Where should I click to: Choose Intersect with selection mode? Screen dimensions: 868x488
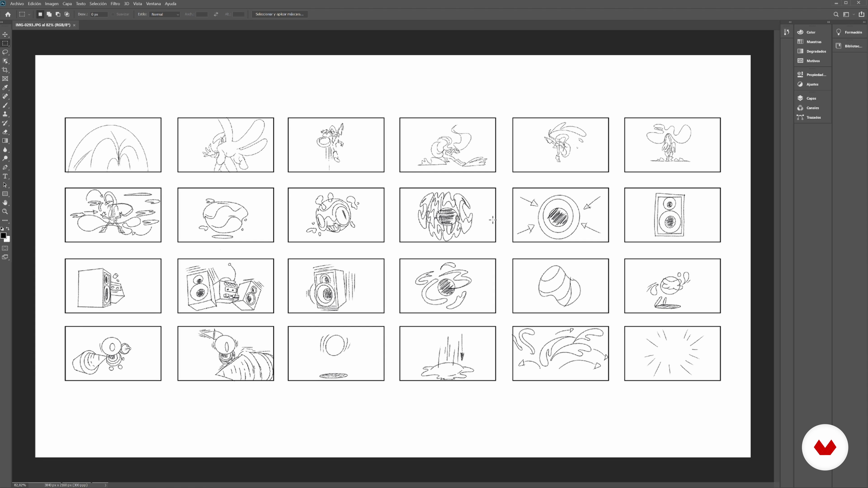pos(67,14)
